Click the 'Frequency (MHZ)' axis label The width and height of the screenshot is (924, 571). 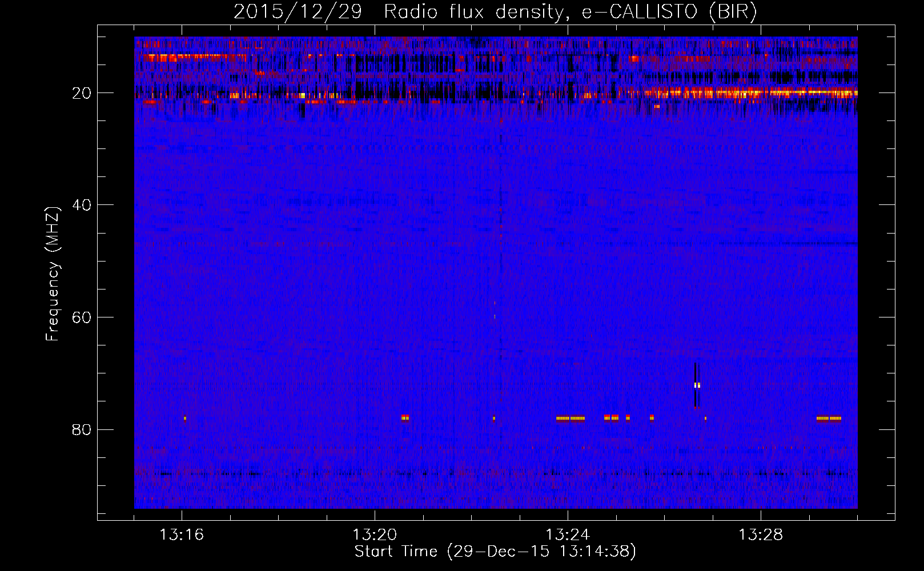[53, 274]
